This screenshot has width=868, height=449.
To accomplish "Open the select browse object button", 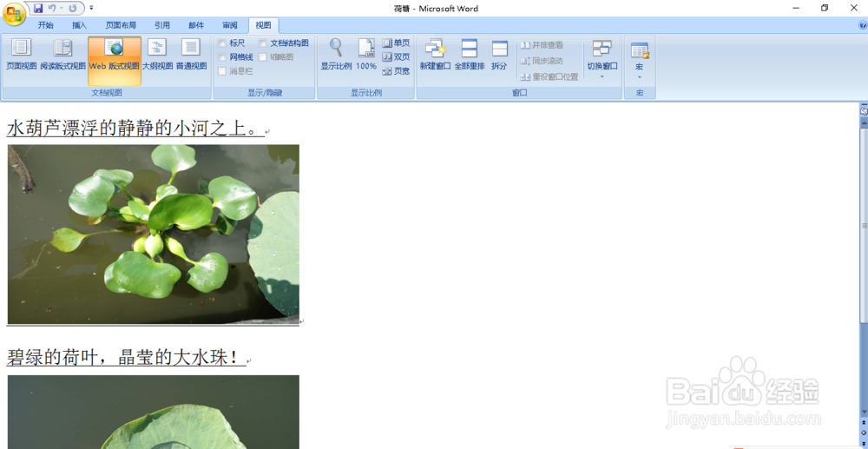I will click(863, 432).
